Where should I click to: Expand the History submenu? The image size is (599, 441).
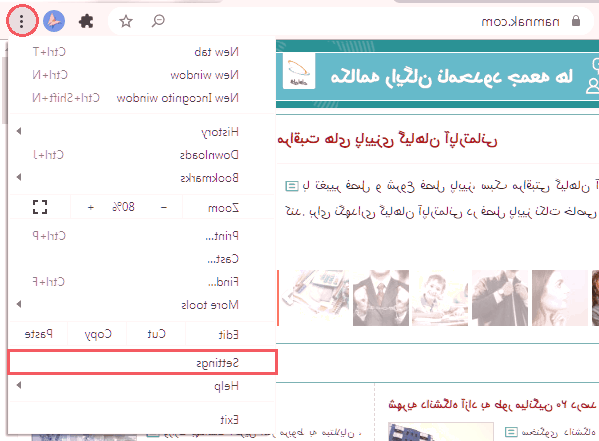[x=141, y=132]
